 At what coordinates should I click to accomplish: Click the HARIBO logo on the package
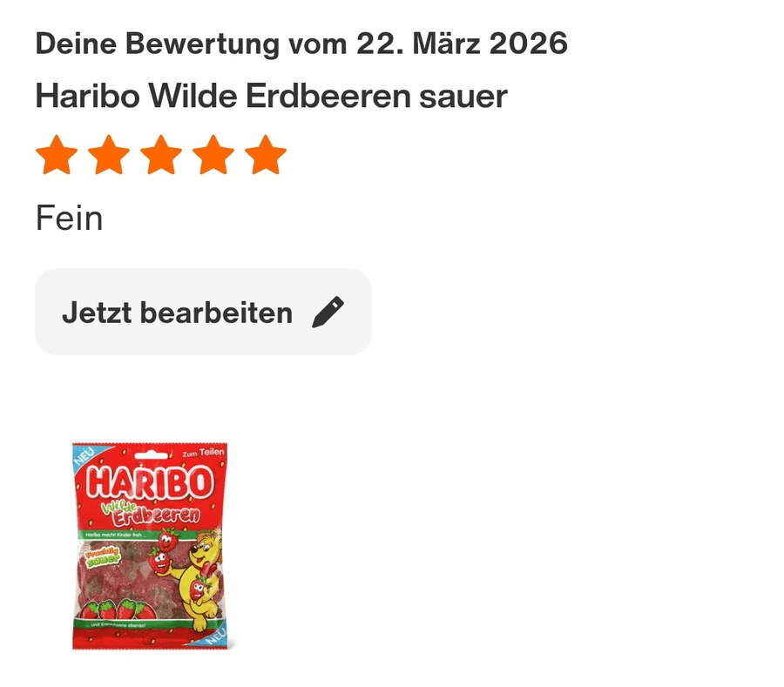150,482
